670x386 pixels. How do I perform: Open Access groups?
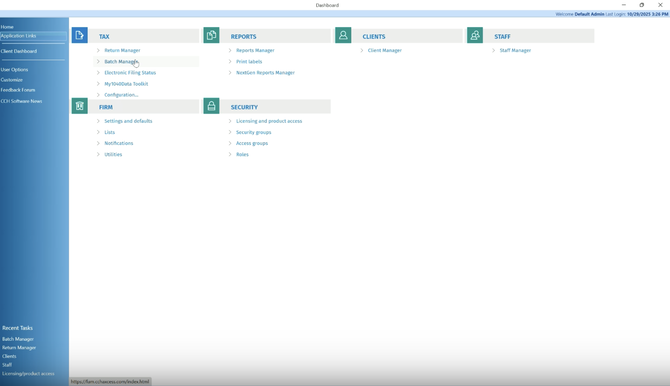pos(252,143)
